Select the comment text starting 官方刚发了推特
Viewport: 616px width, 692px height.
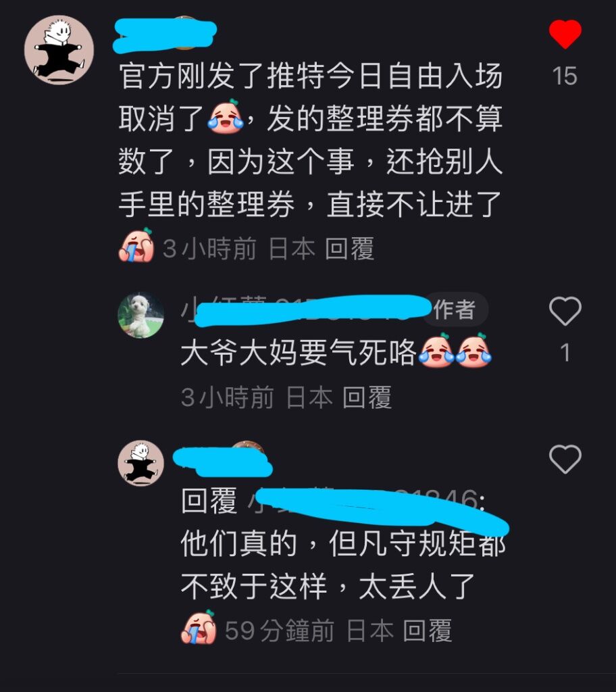point(311,140)
